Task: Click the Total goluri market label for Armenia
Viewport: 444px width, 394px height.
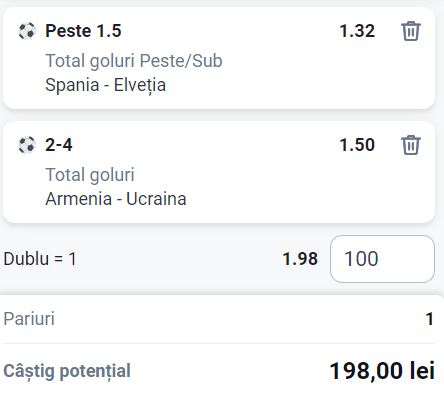Action: [x=90, y=175]
